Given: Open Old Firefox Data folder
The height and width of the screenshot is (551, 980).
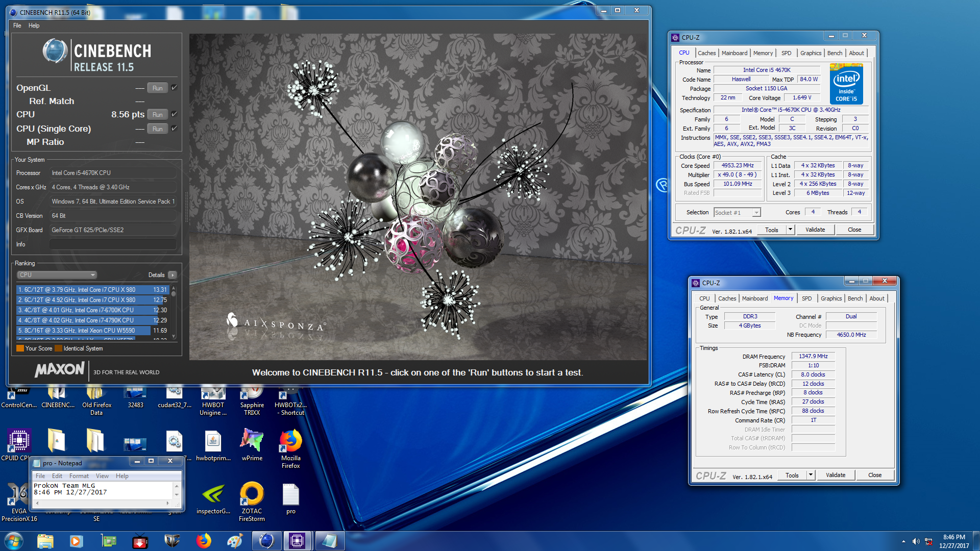Looking at the screenshot, I should pos(96,401).
